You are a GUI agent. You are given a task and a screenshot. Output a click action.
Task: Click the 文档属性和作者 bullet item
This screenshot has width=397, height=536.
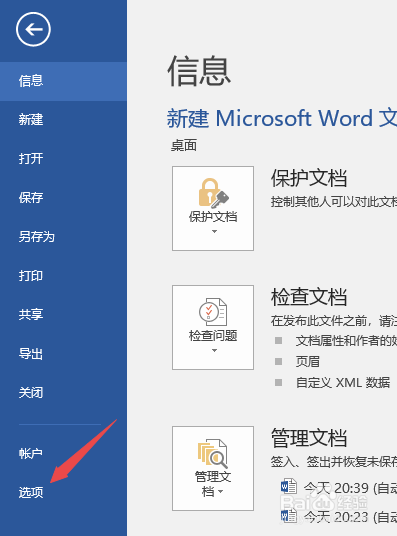coord(346,340)
